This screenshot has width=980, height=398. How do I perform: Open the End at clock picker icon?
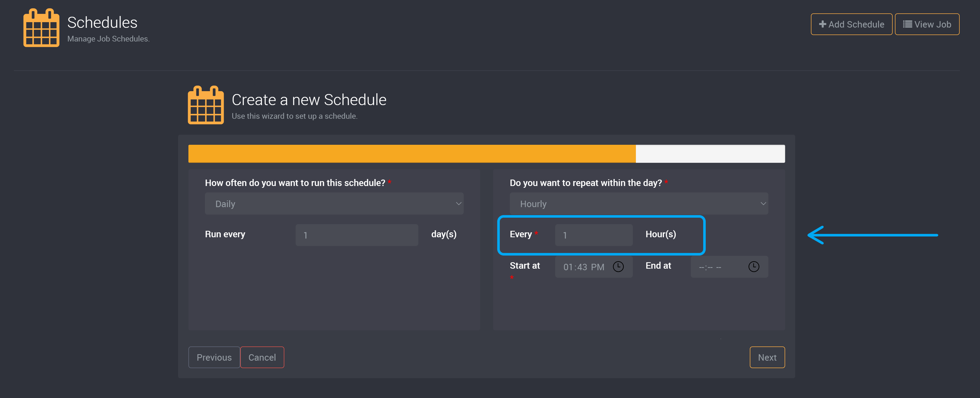pyautogui.click(x=753, y=267)
